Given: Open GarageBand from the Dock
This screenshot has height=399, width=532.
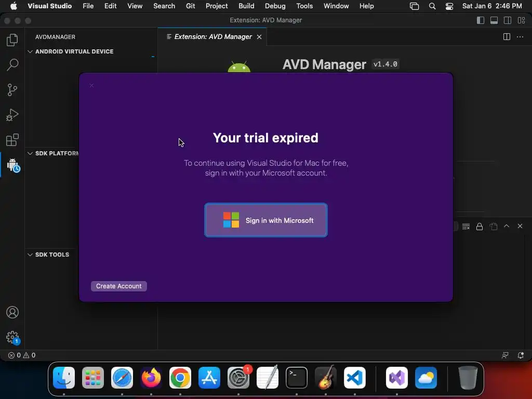Looking at the screenshot, I should (326, 378).
